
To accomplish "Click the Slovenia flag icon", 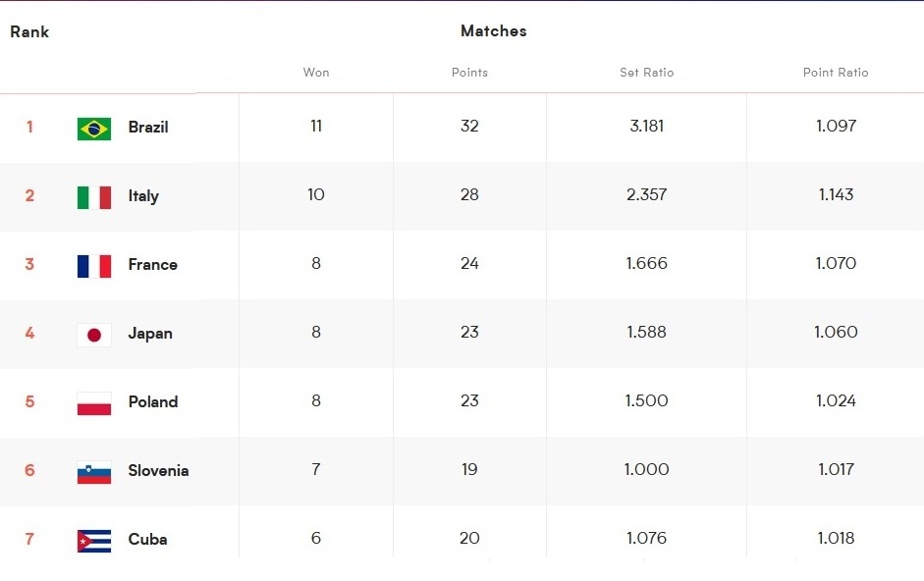I will pos(94,473).
